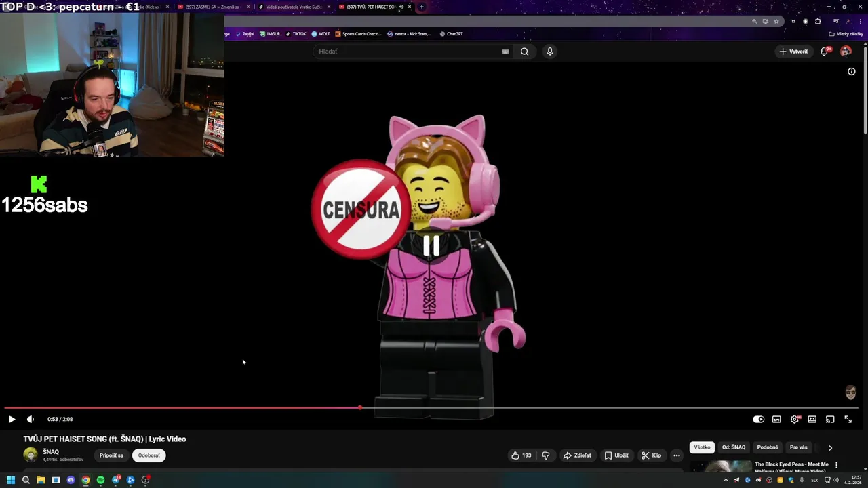Open the ChatGPT bookmark
The width and height of the screenshot is (868, 488).
pyautogui.click(x=451, y=34)
